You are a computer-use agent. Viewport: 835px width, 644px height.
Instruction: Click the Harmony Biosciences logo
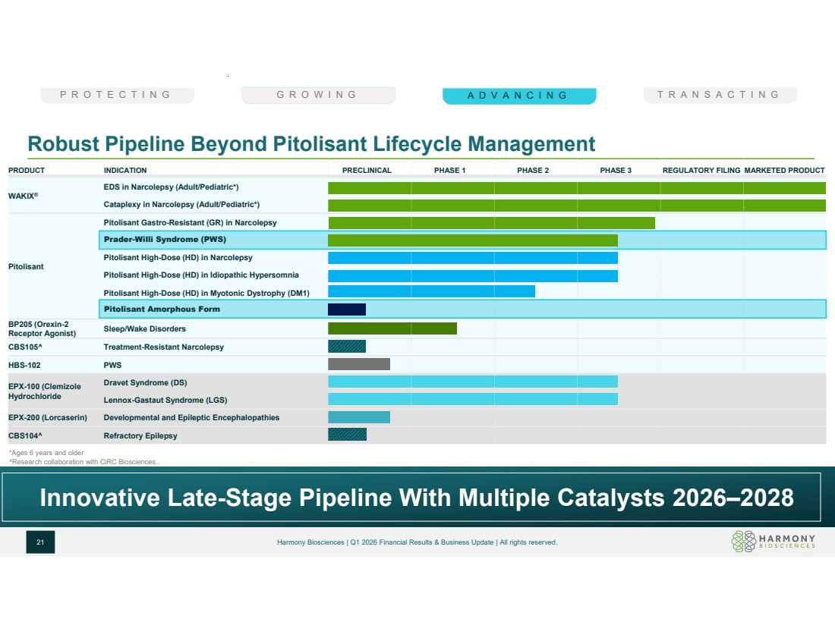pyautogui.click(x=774, y=542)
